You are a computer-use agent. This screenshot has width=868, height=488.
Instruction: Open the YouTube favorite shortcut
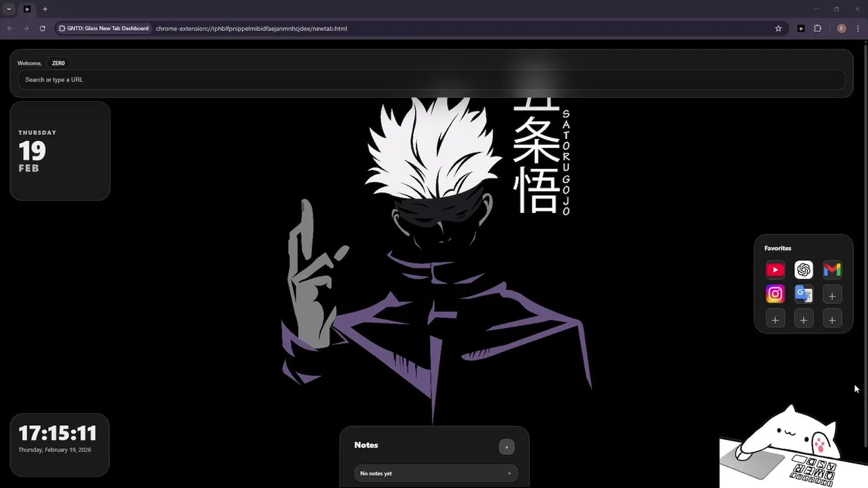pyautogui.click(x=775, y=270)
